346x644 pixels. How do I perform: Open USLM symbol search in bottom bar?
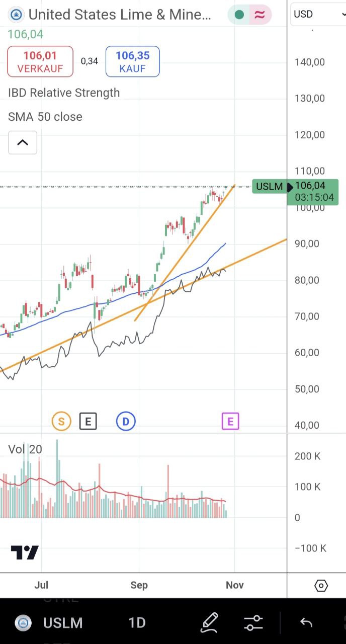pyautogui.click(x=62, y=623)
